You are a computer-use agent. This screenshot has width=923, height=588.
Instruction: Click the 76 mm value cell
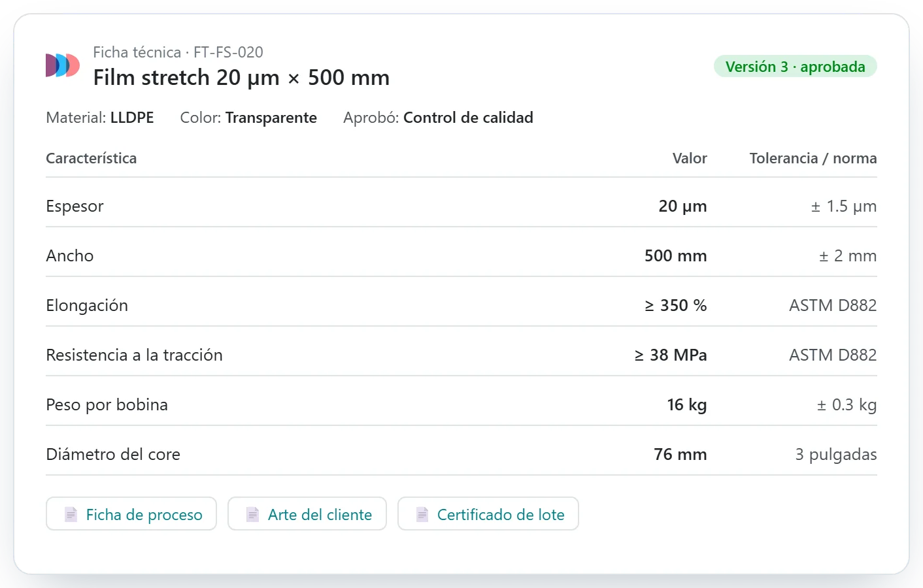[680, 455]
